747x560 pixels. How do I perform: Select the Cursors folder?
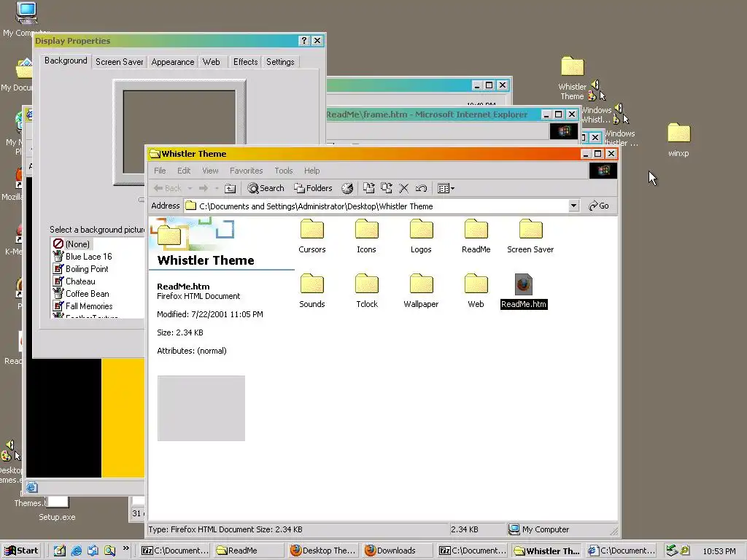[312, 236]
